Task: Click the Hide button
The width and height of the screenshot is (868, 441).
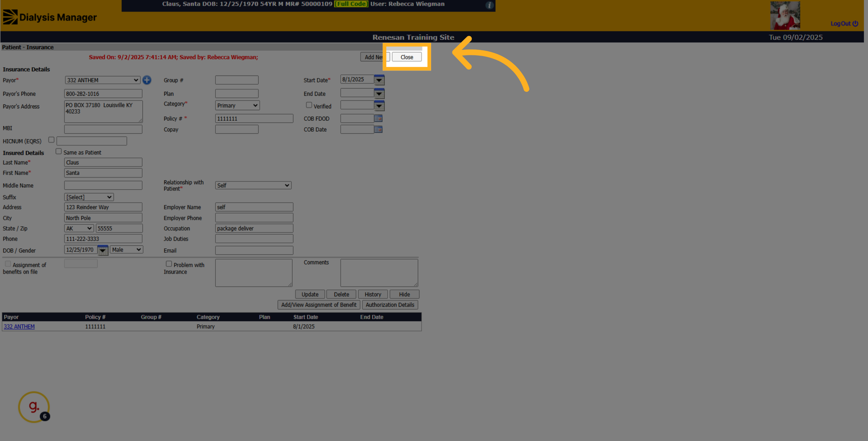Action: coord(404,294)
